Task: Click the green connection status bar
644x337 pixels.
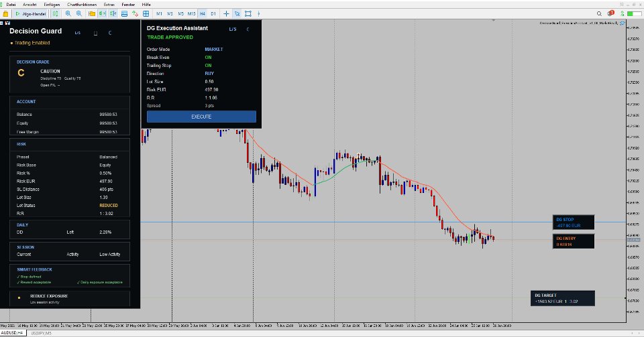Action: click(634, 13)
